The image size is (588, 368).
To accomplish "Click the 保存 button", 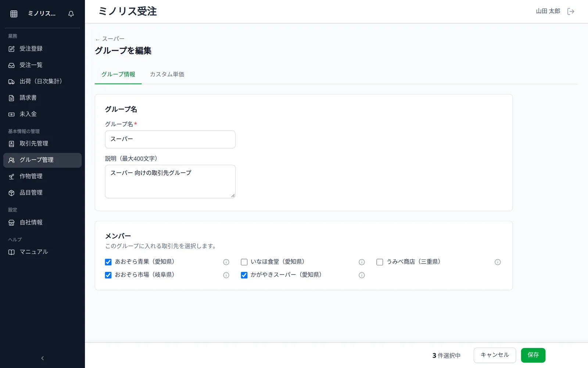I will click(533, 355).
